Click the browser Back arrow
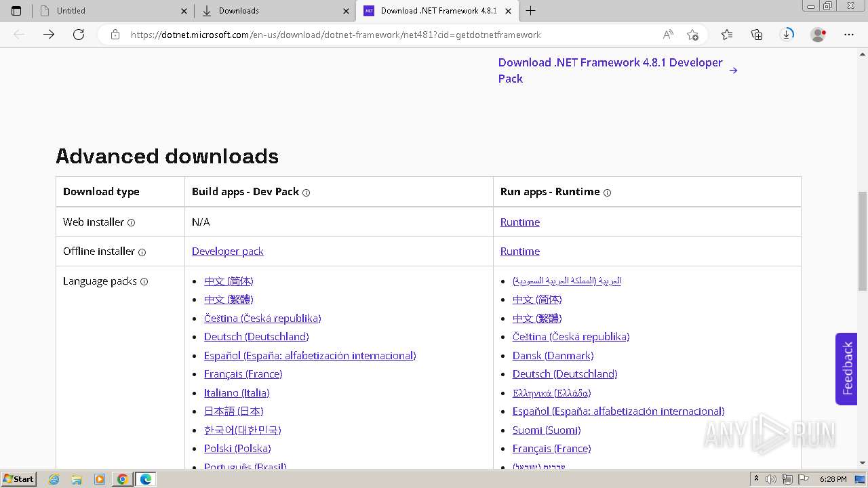 pyautogui.click(x=19, y=35)
